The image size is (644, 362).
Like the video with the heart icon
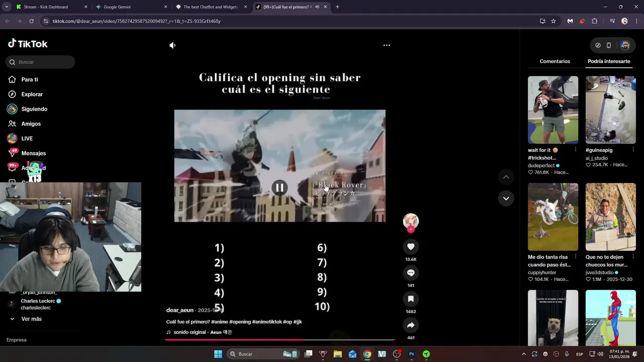tap(411, 246)
